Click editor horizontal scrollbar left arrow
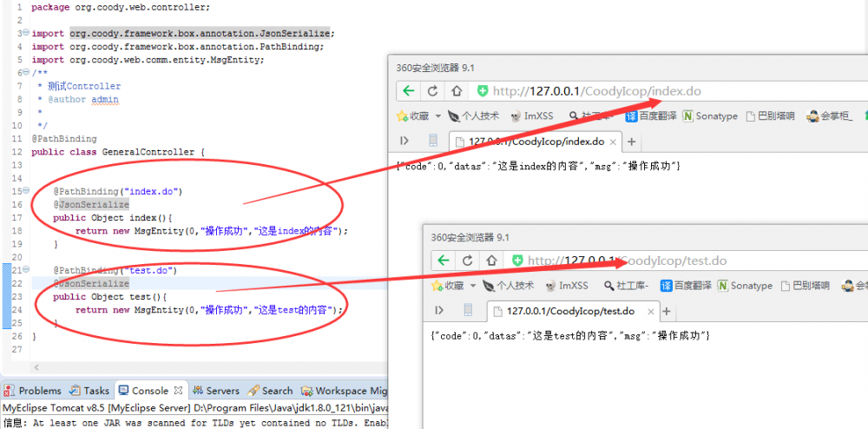Screen dimensions: 868x429 pos(36,367)
